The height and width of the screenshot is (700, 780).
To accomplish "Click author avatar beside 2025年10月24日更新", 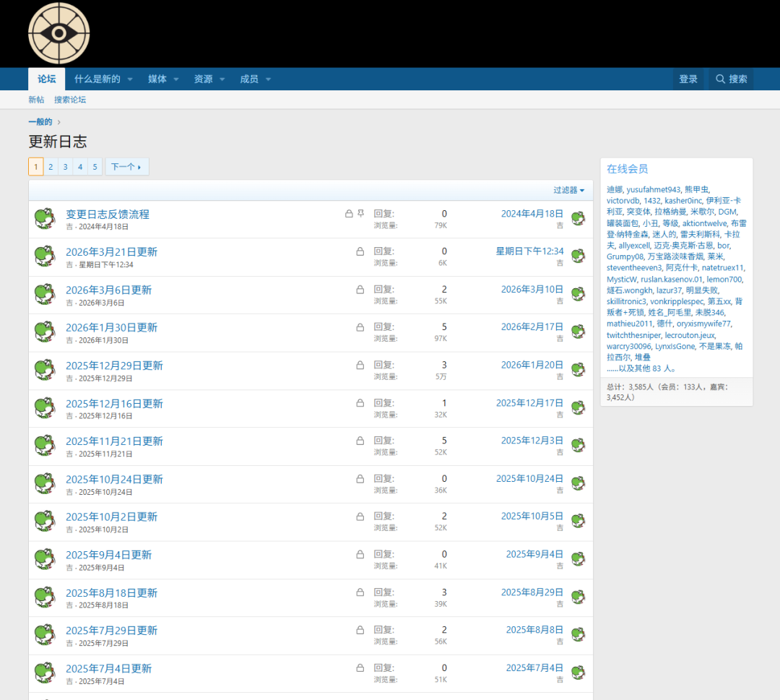I will [45, 483].
